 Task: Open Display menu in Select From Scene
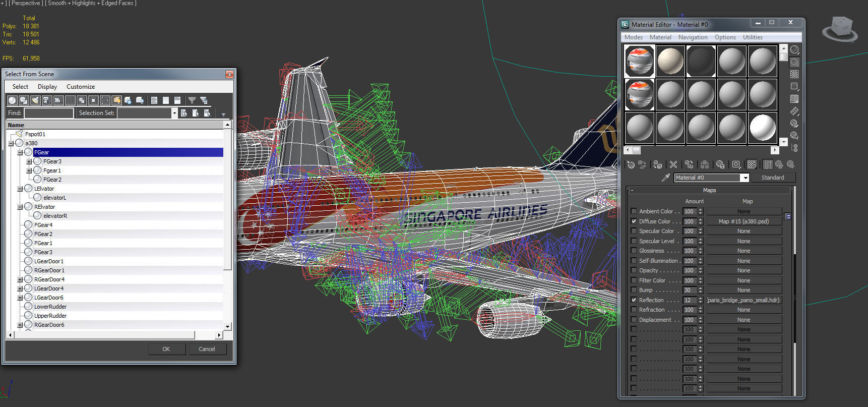(47, 87)
